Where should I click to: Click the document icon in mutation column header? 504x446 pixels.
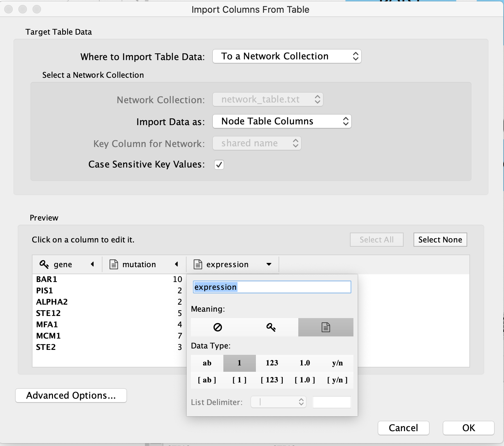pyautogui.click(x=114, y=264)
